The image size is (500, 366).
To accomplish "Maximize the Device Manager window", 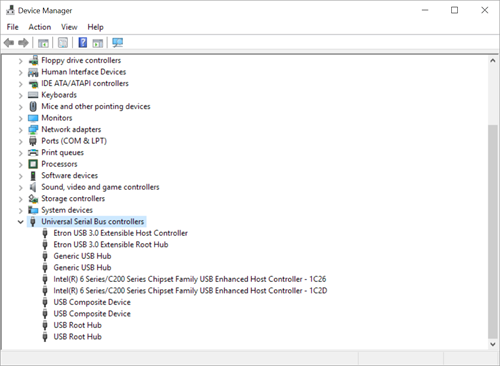I will point(454,10).
